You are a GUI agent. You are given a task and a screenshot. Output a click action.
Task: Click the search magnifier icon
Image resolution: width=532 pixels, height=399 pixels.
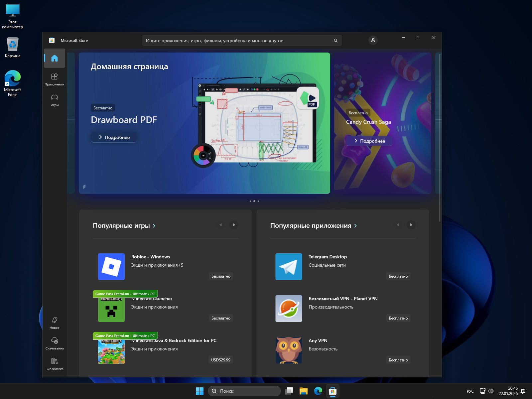tap(335, 41)
